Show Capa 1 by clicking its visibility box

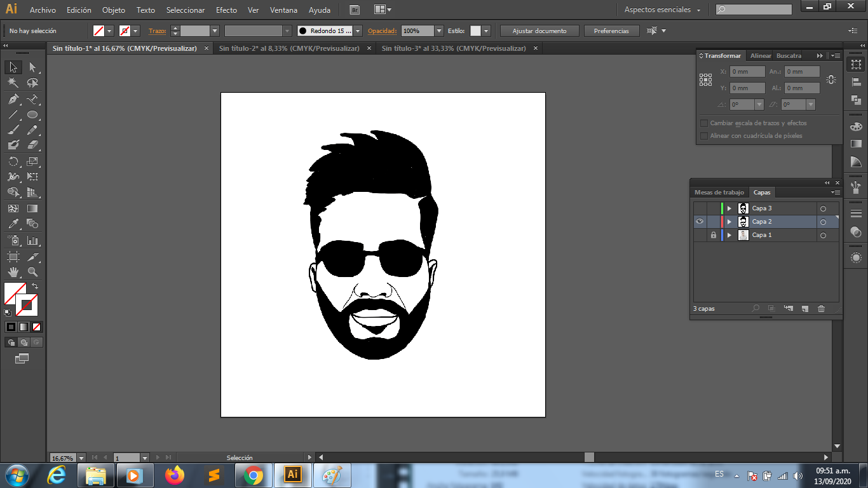click(x=700, y=235)
